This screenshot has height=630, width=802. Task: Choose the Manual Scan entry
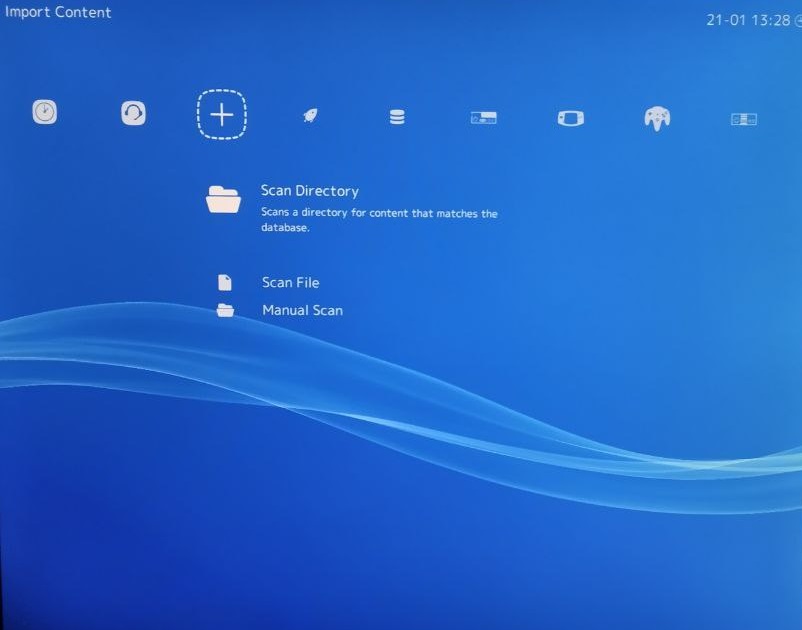(302, 310)
